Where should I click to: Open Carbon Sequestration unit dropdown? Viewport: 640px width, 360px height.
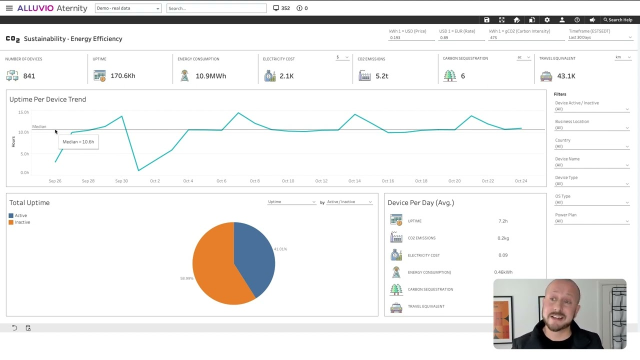point(524,58)
